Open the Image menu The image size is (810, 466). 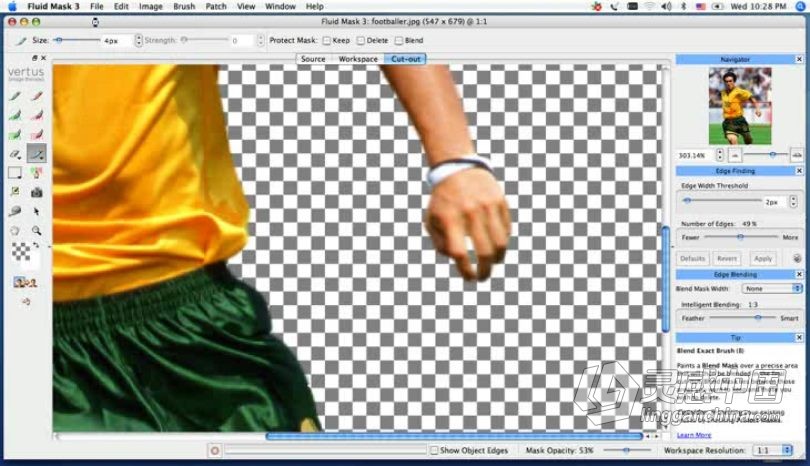pos(151,7)
